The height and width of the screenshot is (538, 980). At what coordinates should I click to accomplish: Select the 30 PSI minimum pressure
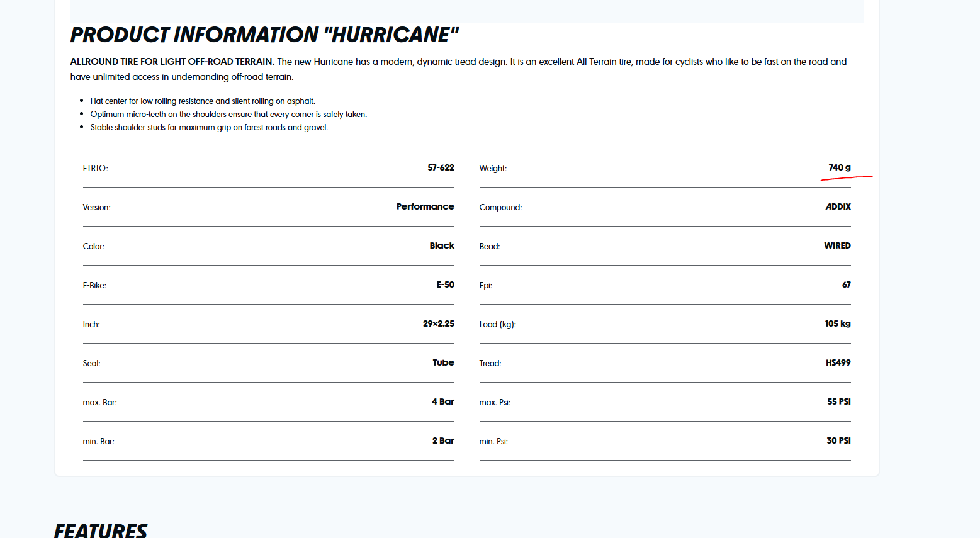838,440
